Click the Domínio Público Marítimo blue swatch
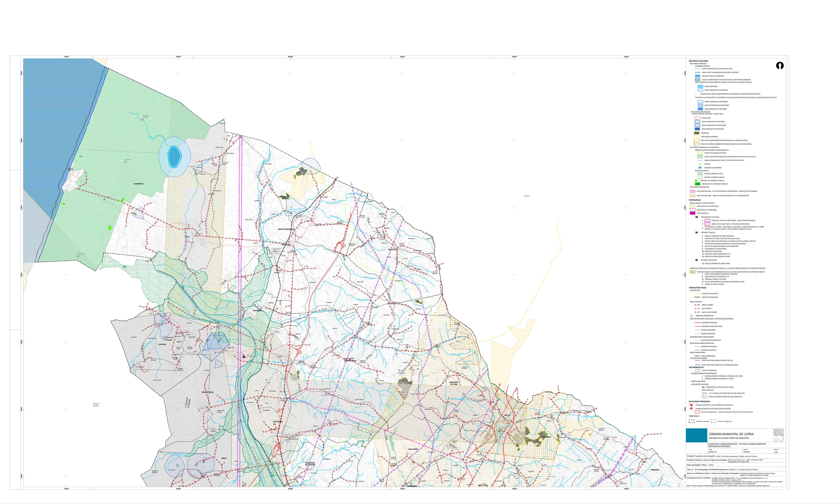The height and width of the screenshot is (504, 840). point(698,76)
